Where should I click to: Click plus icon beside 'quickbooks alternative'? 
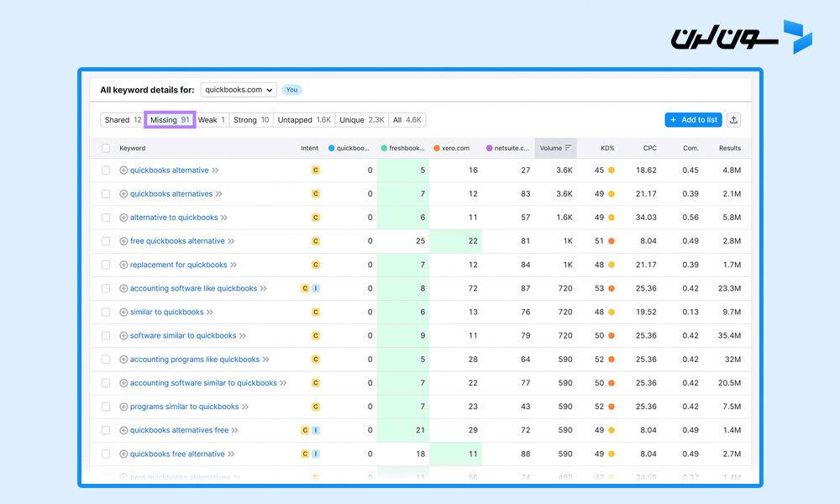point(123,171)
